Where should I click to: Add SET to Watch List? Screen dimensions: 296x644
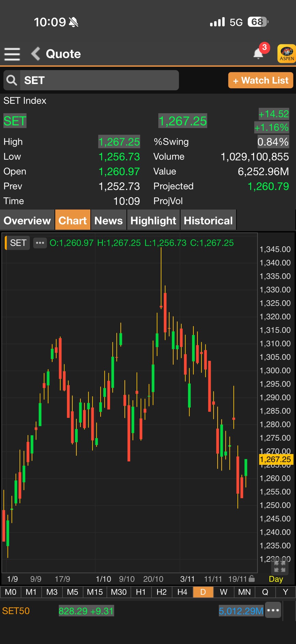click(x=261, y=81)
